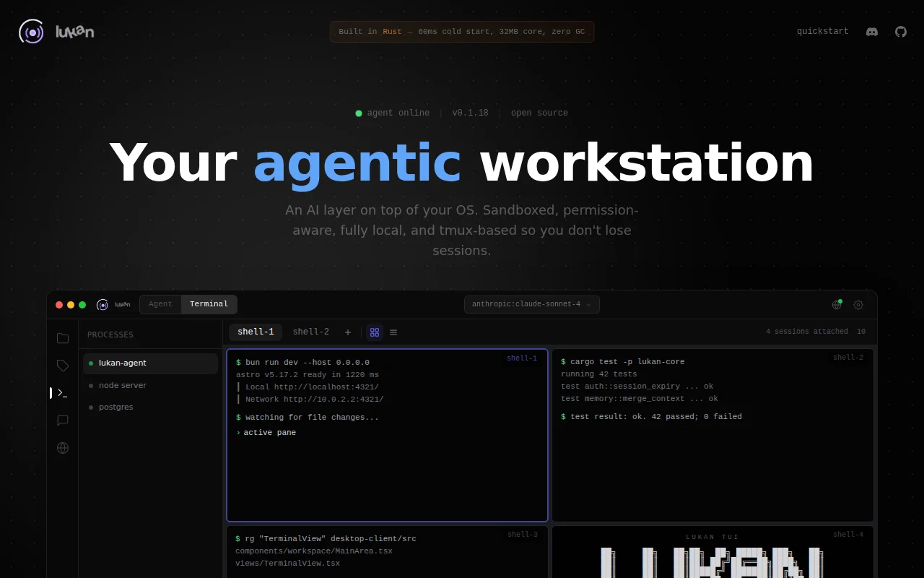Click the green maximize window dot
This screenshot has width=924, height=578.
click(x=82, y=305)
